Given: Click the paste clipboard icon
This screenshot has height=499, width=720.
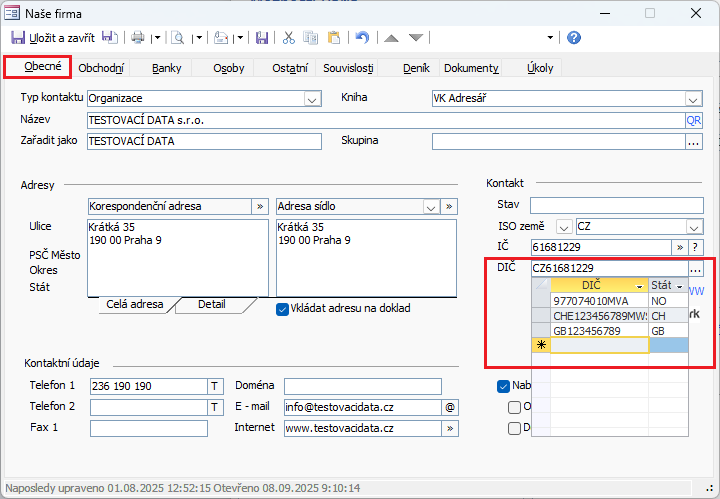Looking at the screenshot, I should [334, 38].
